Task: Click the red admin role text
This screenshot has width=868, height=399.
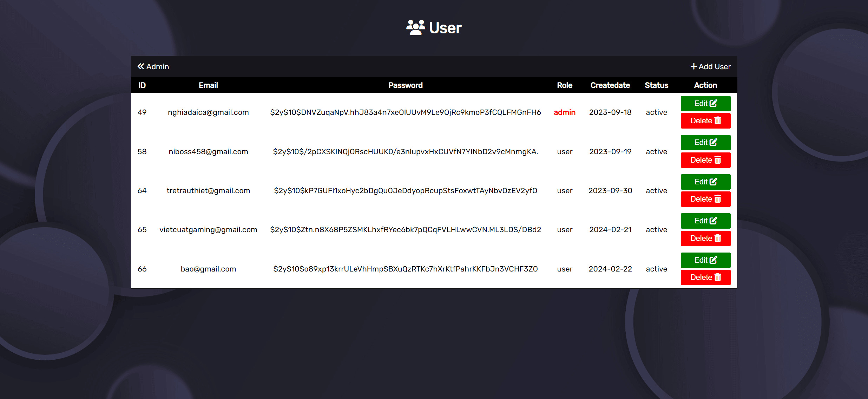Action: pyautogui.click(x=565, y=112)
